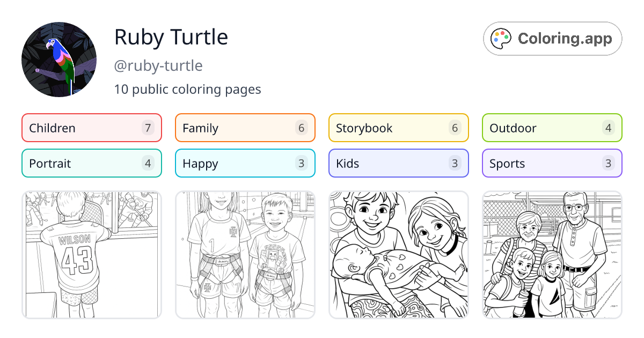644x338 pixels.
Task: Click the Coloring.app badge button
Action: 552,38
